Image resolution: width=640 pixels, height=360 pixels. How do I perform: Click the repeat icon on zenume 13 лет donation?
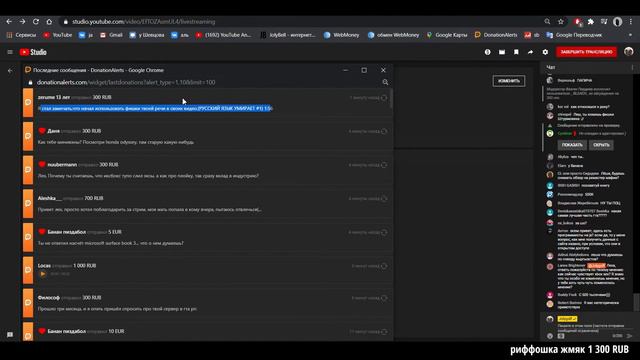[384, 98]
